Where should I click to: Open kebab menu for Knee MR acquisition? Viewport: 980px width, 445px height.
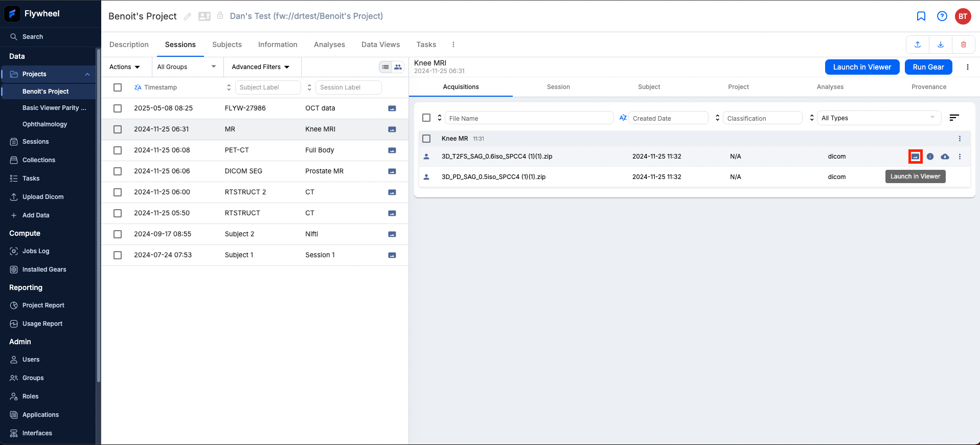coord(960,139)
